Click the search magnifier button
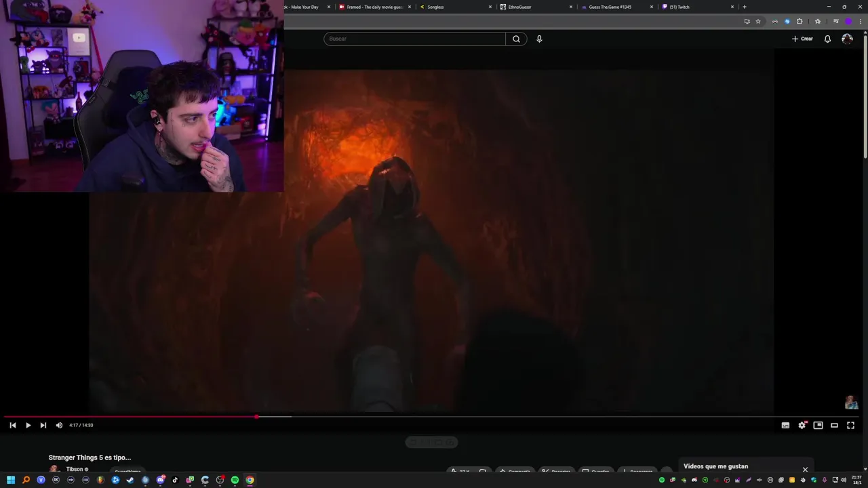The width and height of the screenshot is (868, 488). pos(516,39)
